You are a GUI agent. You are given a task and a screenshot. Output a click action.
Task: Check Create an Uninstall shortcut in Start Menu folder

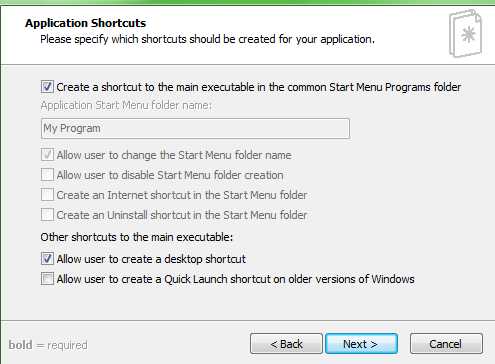pyautogui.click(x=47, y=215)
